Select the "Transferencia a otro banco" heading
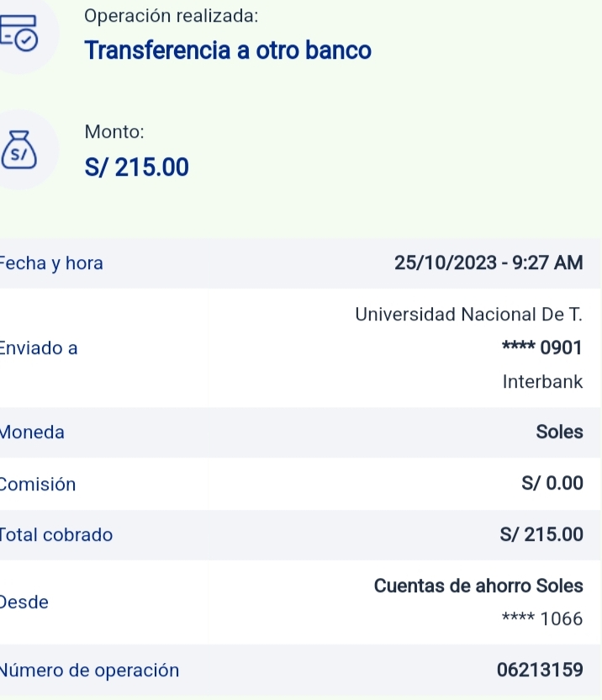 click(228, 50)
